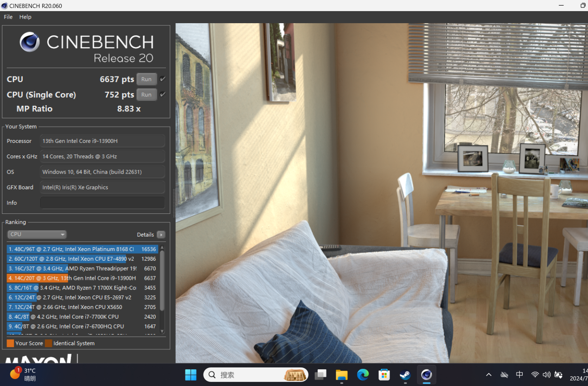
Task: Click ranking list scroll up arrow
Action: point(162,248)
